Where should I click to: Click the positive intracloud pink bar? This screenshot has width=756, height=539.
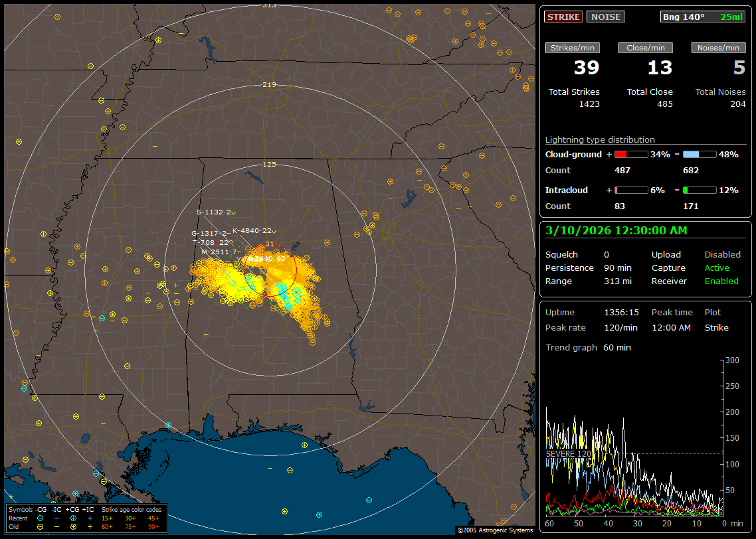click(630, 190)
